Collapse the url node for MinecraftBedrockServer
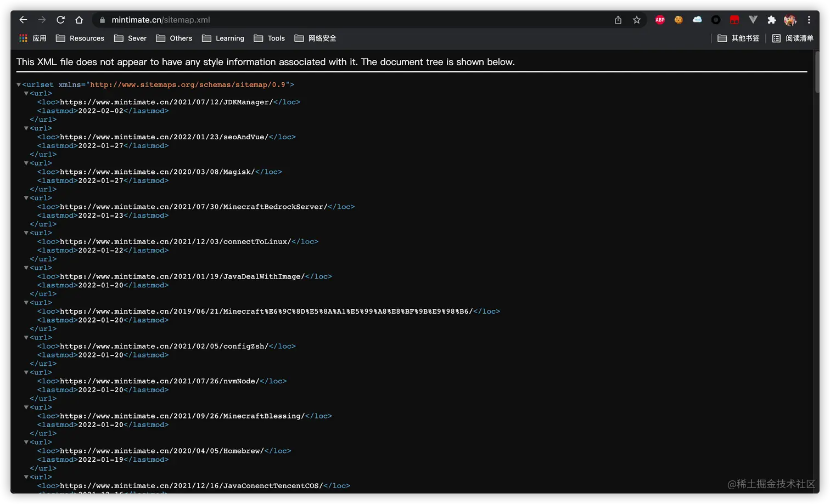 pyautogui.click(x=26, y=198)
